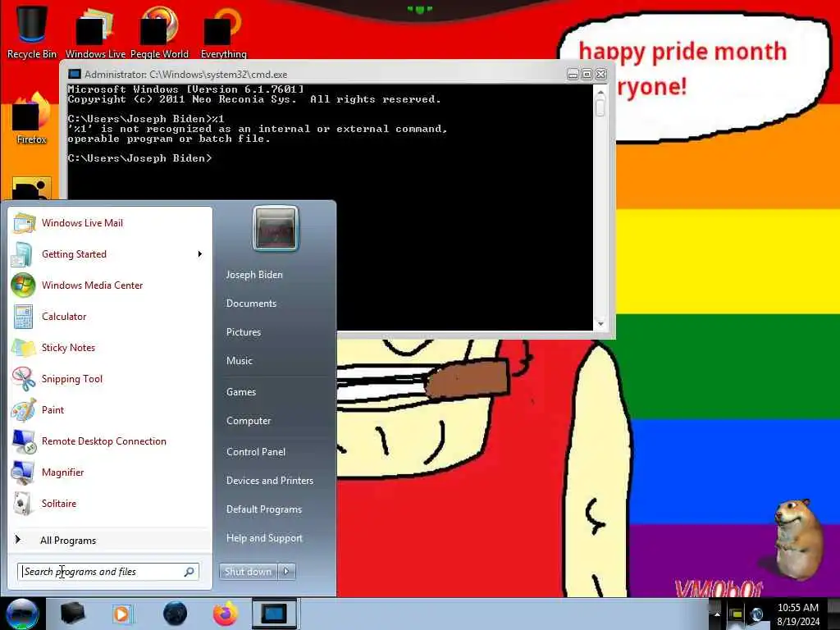The image size is (840, 630).
Task: Launch Firefox from the taskbar
Action: pyautogui.click(x=226, y=614)
